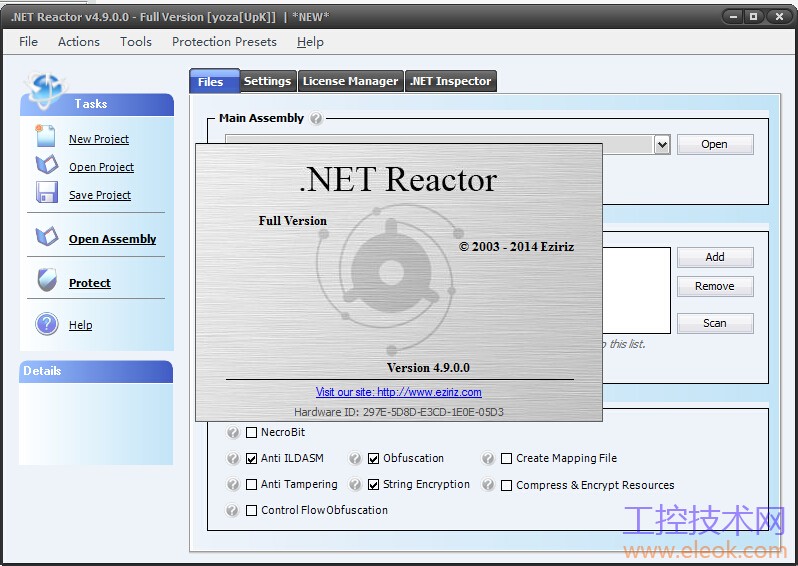The image size is (798, 566).
Task: Click the Version 4.9.0.0 text
Action: pyautogui.click(x=428, y=367)
